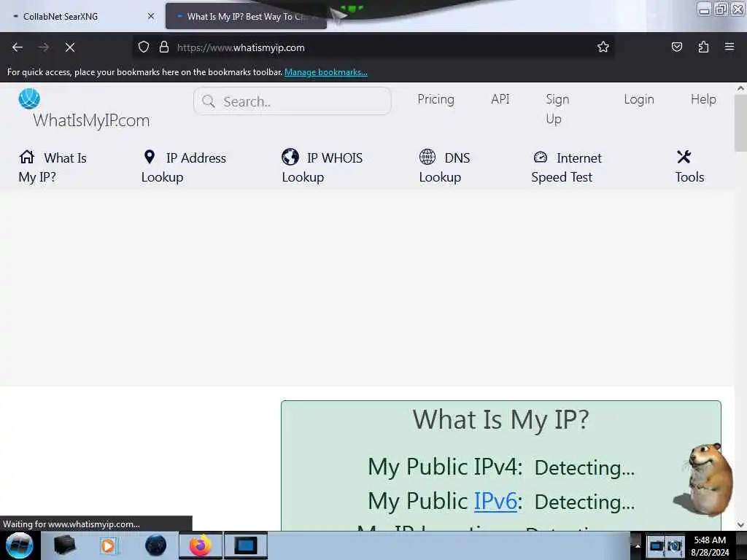The height and width of the screenshot is (560, 747).
Task: Click the globe icon for IP WHOIS Lookup
Action: [290, 157]
